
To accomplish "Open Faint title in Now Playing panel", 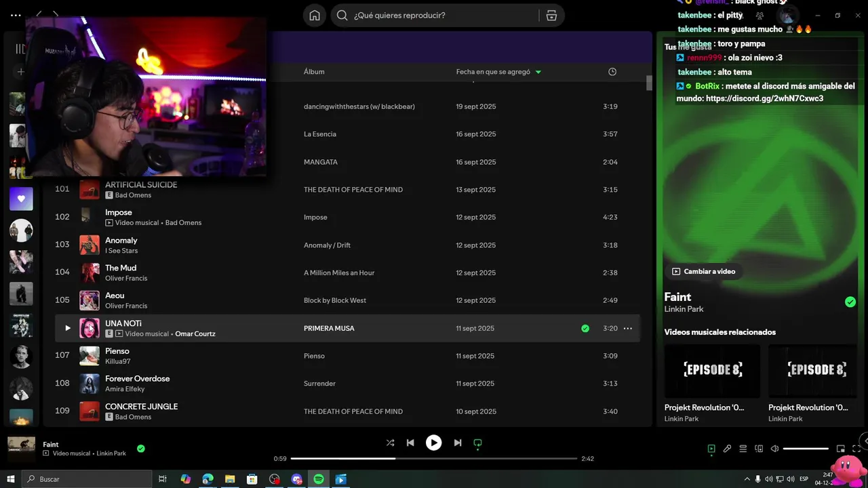I will [x=677, y=297].
